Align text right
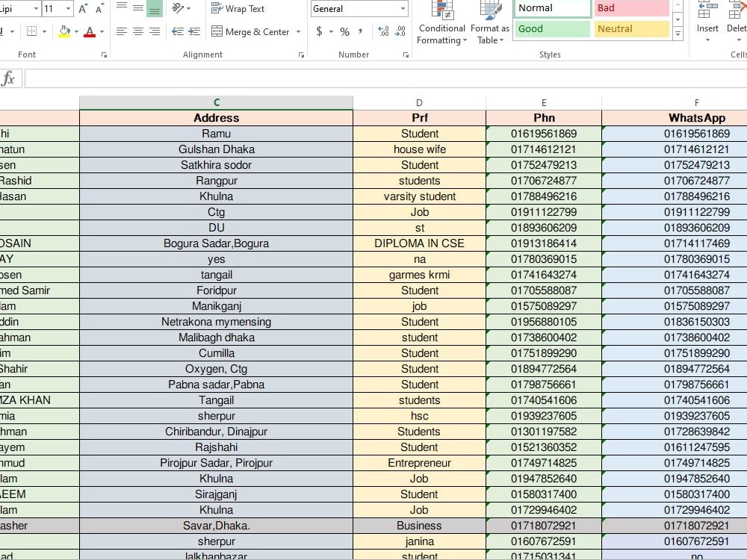The image size is (747, 560). click(155, 32)
